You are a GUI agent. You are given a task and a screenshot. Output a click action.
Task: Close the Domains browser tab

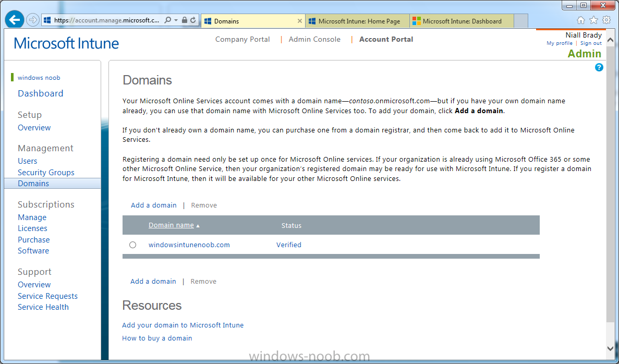300,21
